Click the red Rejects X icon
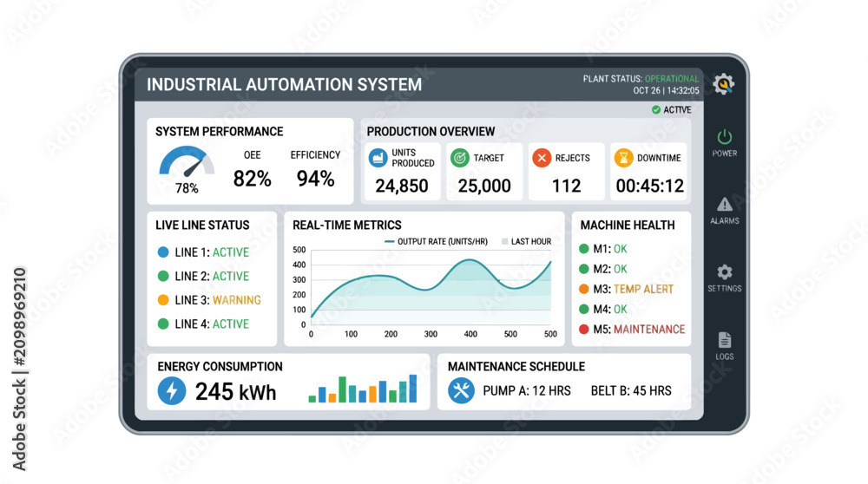Viewport: 868px width, 484px height. coord(542,158)
